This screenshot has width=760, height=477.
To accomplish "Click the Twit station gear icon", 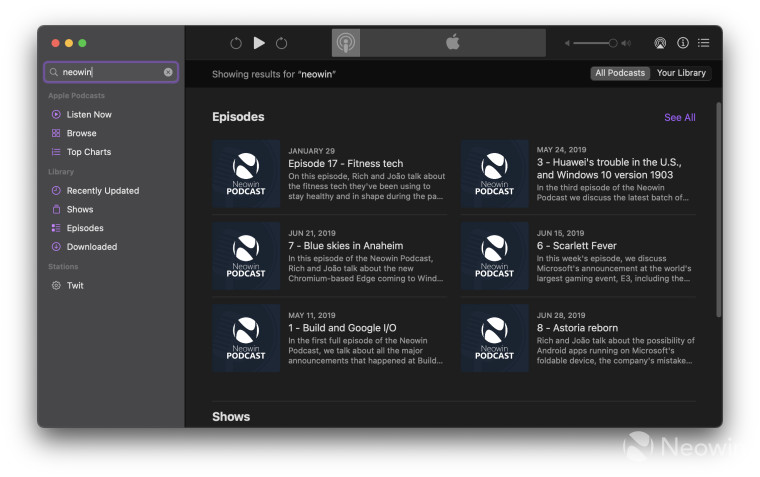I will pyautogui.click(x=56, y=286).
